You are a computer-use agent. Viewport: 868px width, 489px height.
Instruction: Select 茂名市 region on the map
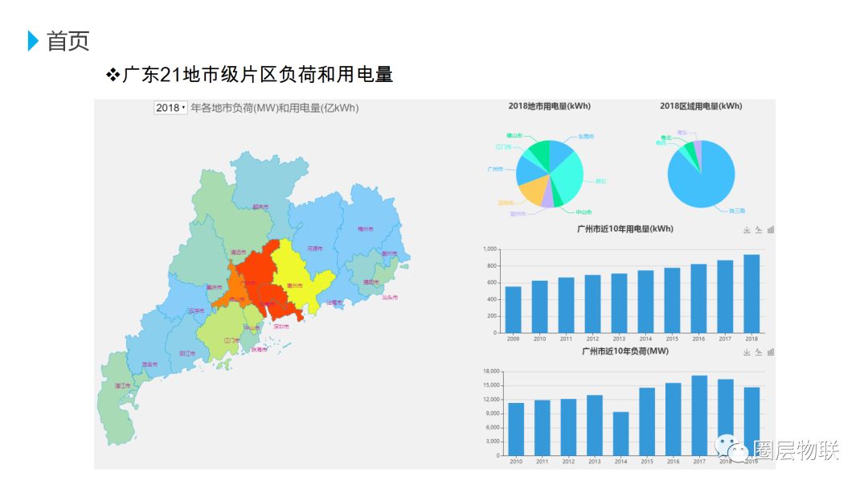point(147,346)
